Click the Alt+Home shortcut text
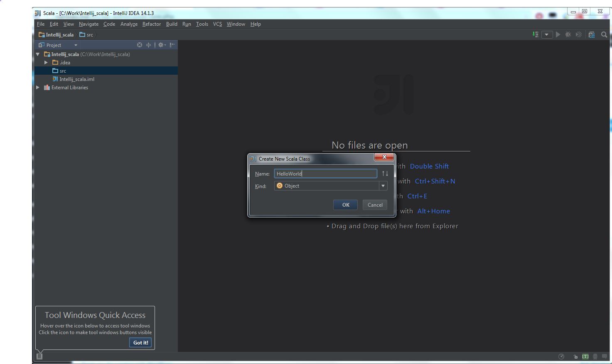This screenshot has width=612, height=364. pyautogui.click(x=434, y=211)
